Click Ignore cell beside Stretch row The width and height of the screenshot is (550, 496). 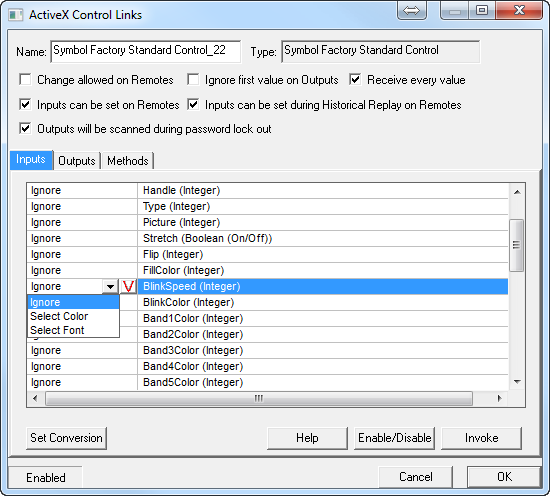click(82, 239)
